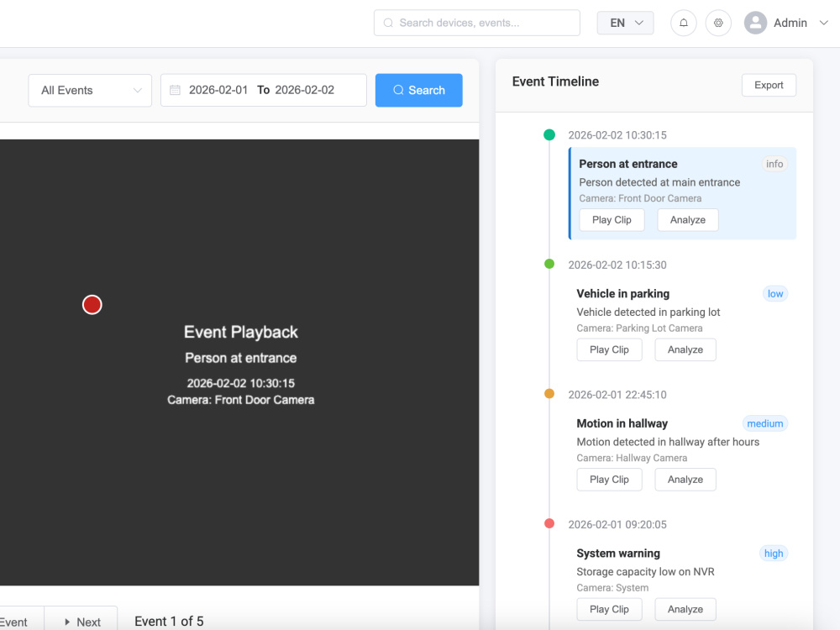This screenshot has height=630, width=840.
Task: Click the teal timeline dot at 10:30:15
Action: click(549, 135)
